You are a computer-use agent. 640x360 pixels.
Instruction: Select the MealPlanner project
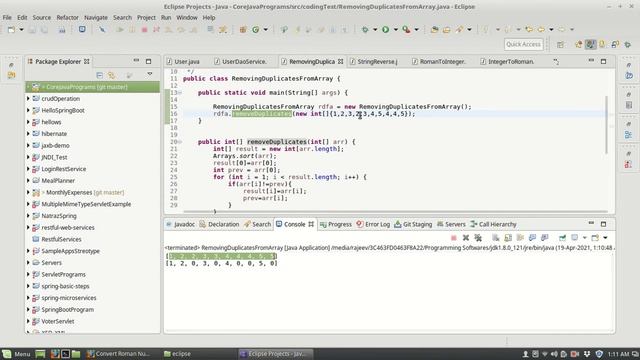58,180
